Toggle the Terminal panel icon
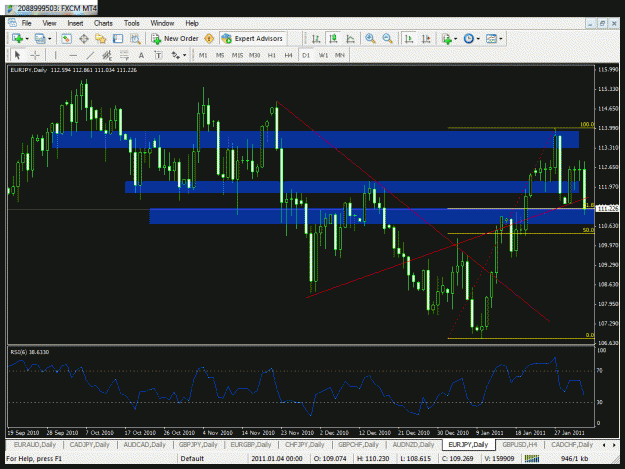625x469 pixels. tap(118, 39)
